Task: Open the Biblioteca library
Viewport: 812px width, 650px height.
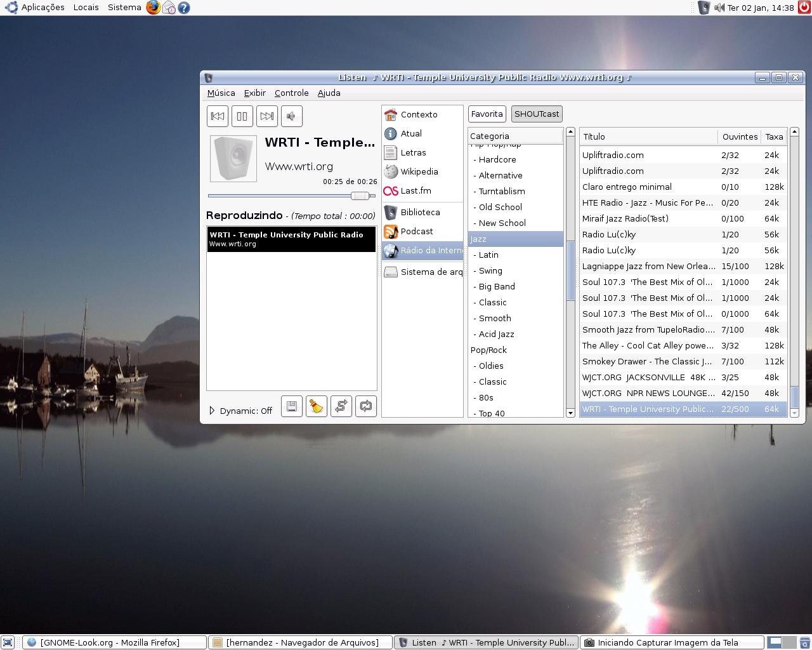Action: [422, 212]
